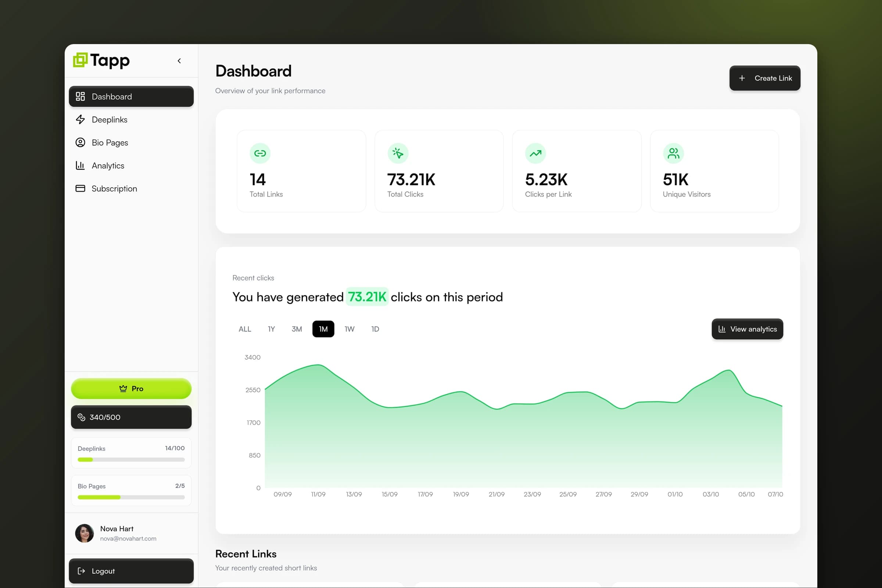Open Bio Pages from the sidebar
This screenshot has height=588, width=882.
[x=131, y=143]
